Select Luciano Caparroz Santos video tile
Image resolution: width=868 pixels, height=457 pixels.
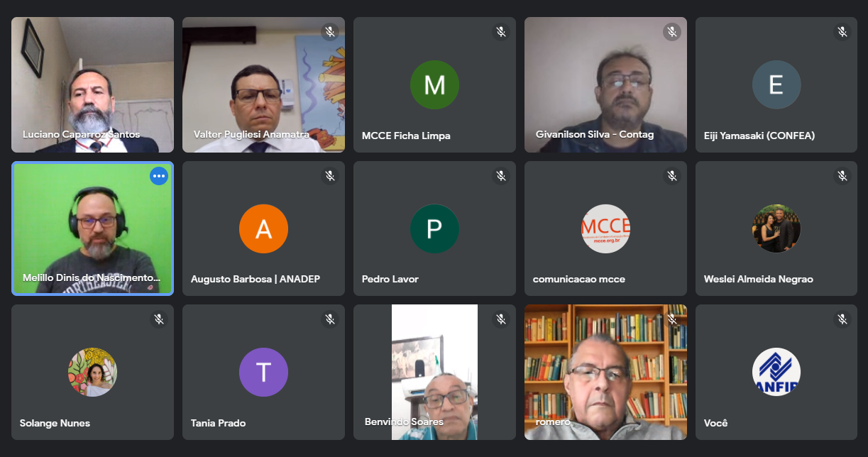click(92, 85)
